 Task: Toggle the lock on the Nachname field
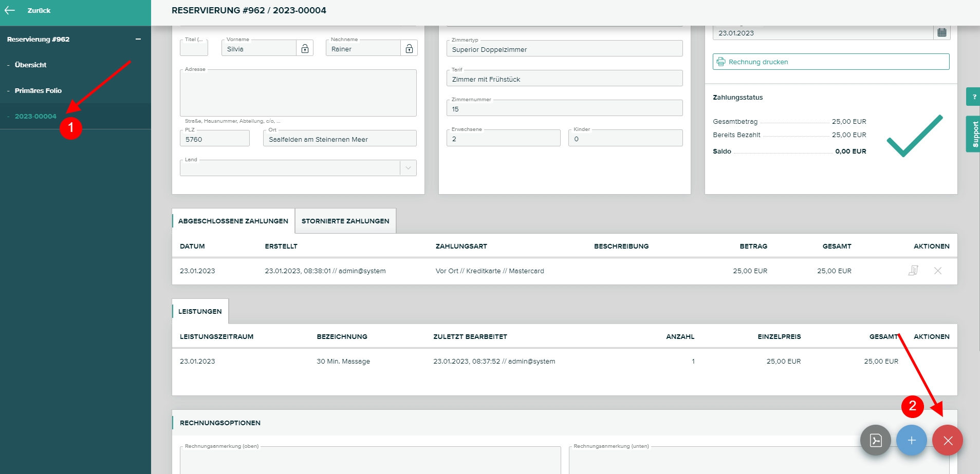click(409, 49)
